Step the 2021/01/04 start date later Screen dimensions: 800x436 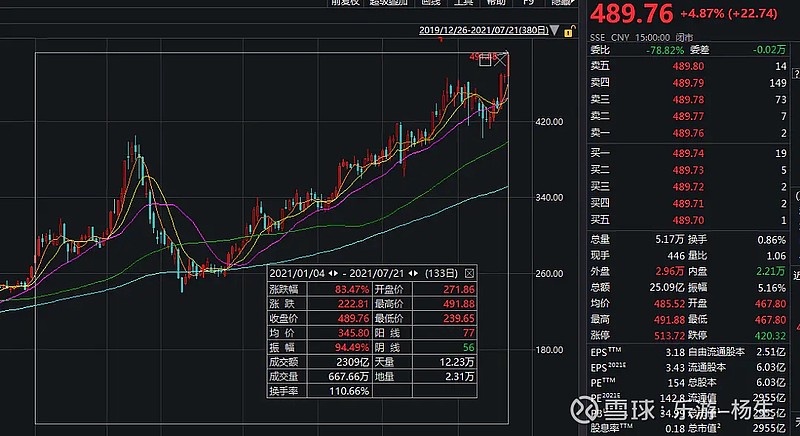click(336, 273)
